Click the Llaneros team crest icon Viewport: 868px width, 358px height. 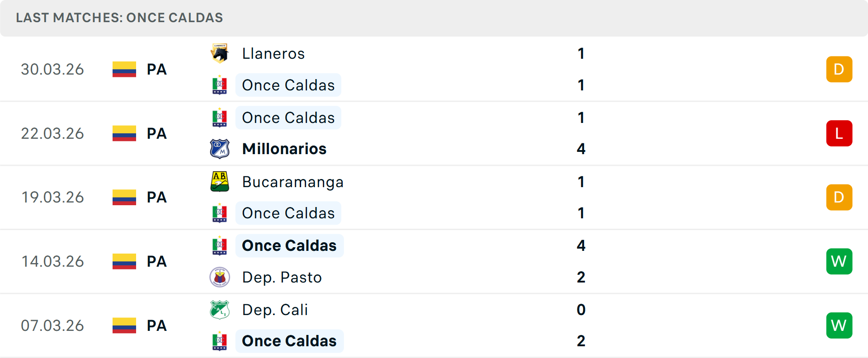click(x=220, y=53)
